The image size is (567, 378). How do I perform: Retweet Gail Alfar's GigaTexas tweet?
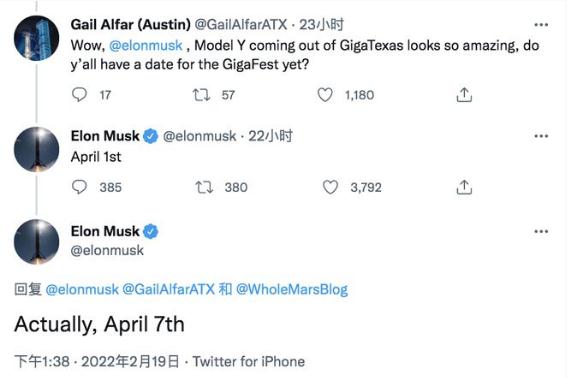click(x=201, y=95)
